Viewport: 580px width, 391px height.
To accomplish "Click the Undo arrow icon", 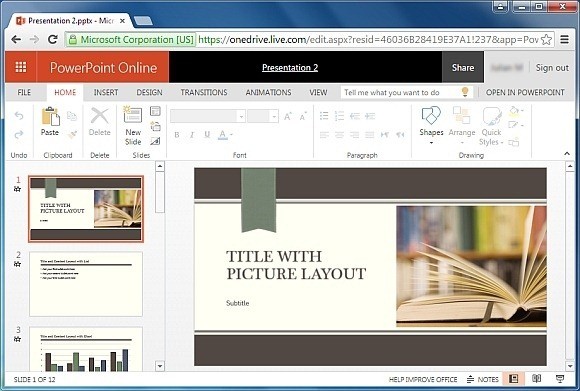I will (19, 116).
